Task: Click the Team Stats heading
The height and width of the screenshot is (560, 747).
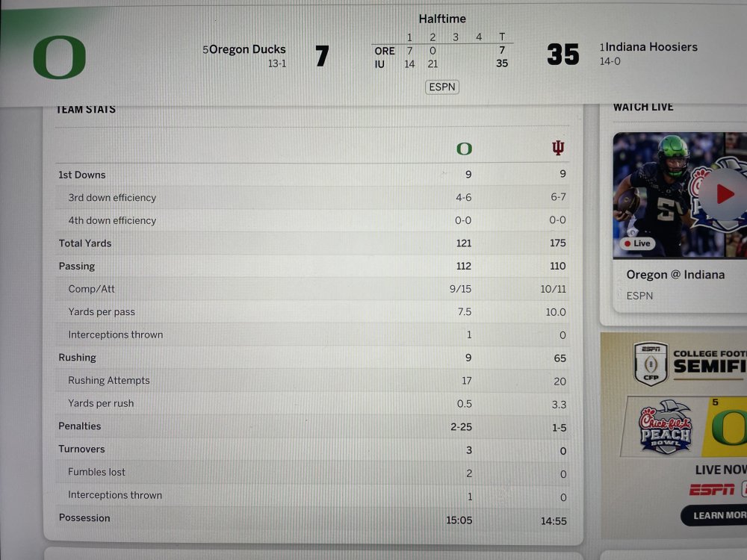Action: (x=86, y=110)
